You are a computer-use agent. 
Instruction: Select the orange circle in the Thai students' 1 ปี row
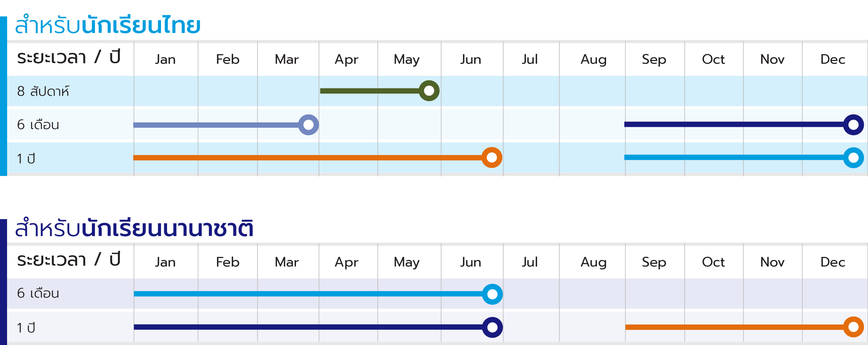coord(492,158)
